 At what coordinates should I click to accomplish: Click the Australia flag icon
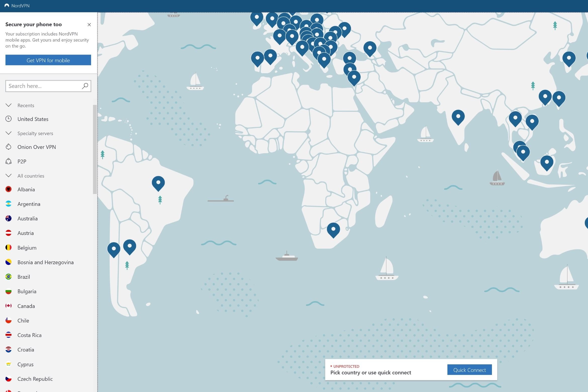(x=9, y=218)
